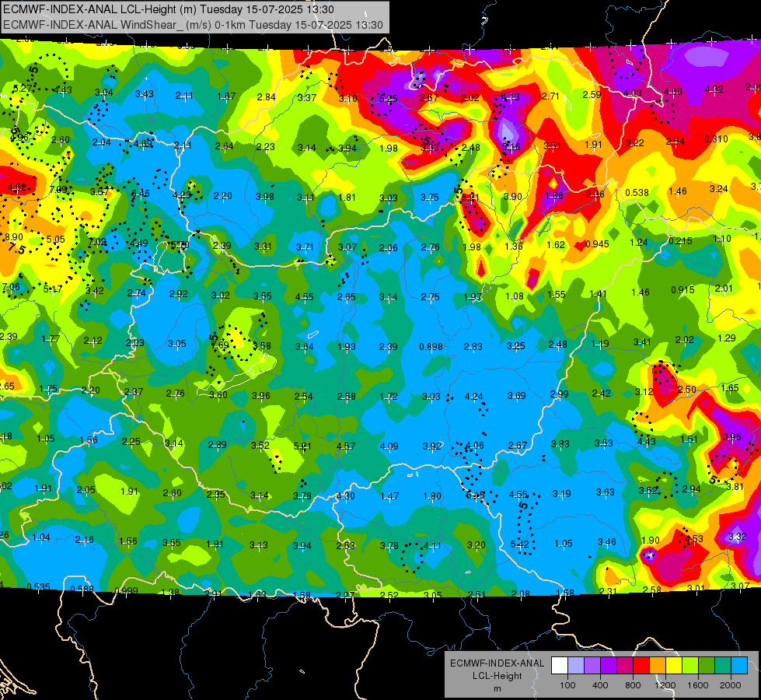Click the wind shear value '5.16'
The height and width of the screenshot is (700, 761).
click(x=511, y=146)
